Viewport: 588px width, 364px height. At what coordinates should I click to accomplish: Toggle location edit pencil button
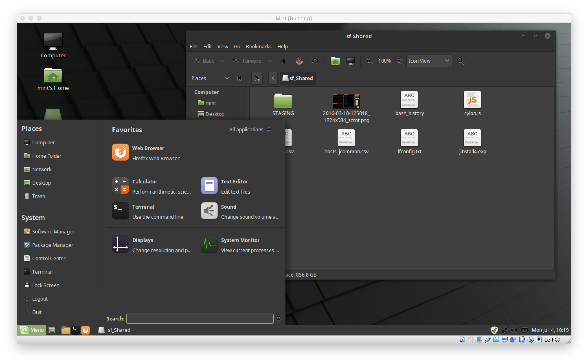(257, 78)
